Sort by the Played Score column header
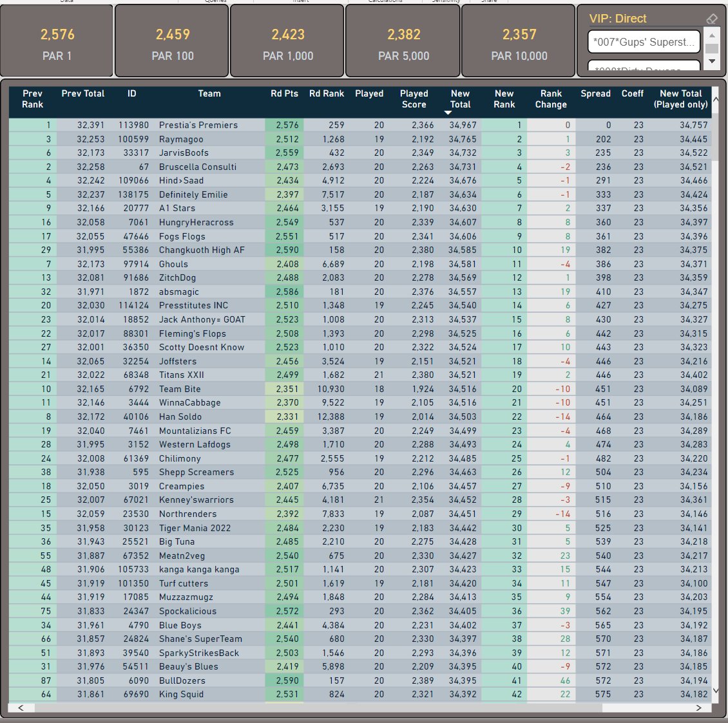 [414, 99]
